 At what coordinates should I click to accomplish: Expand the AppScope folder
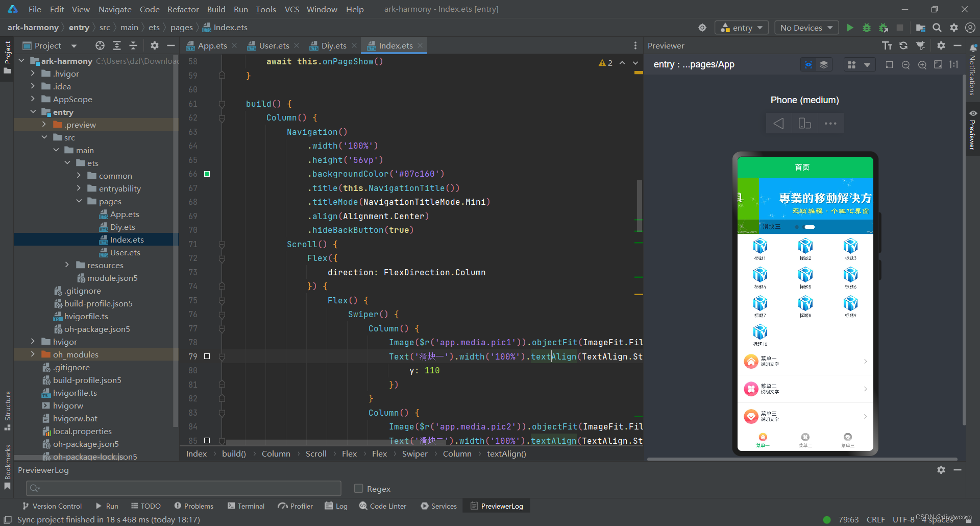tap(33, 99)
